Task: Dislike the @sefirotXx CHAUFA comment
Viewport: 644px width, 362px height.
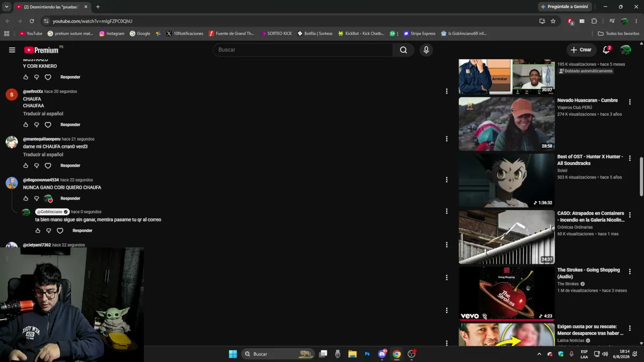Action: (x=37, y=125)
